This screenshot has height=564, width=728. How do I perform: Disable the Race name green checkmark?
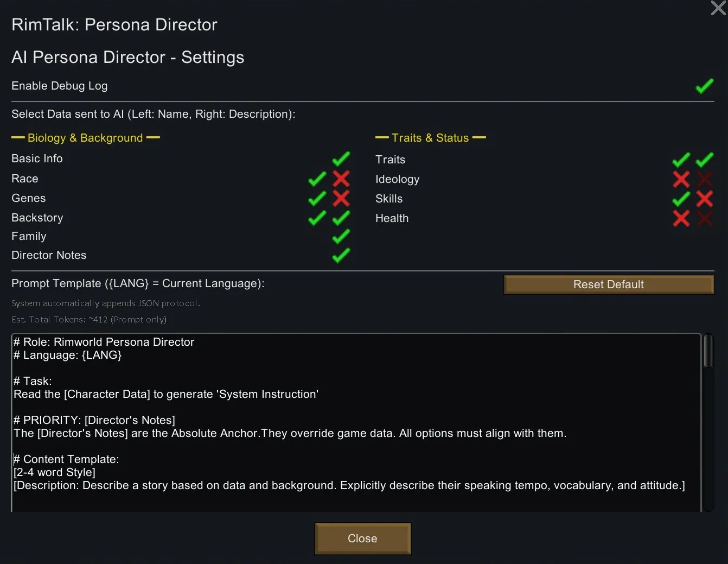point(317,179)
